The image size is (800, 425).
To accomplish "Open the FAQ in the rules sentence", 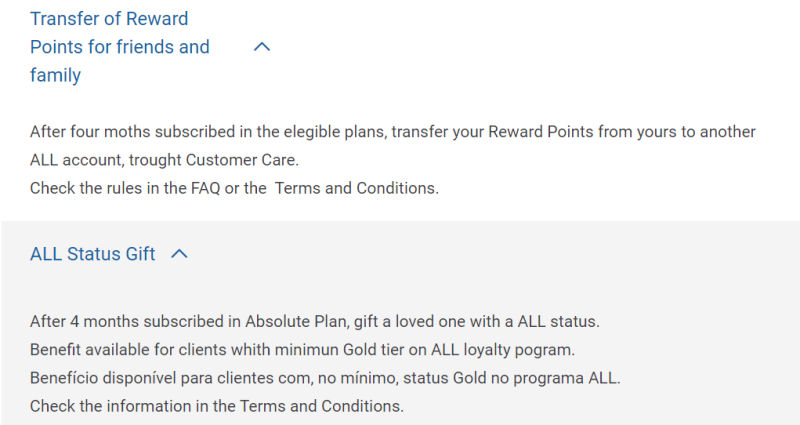I will [x=204, y=188].
